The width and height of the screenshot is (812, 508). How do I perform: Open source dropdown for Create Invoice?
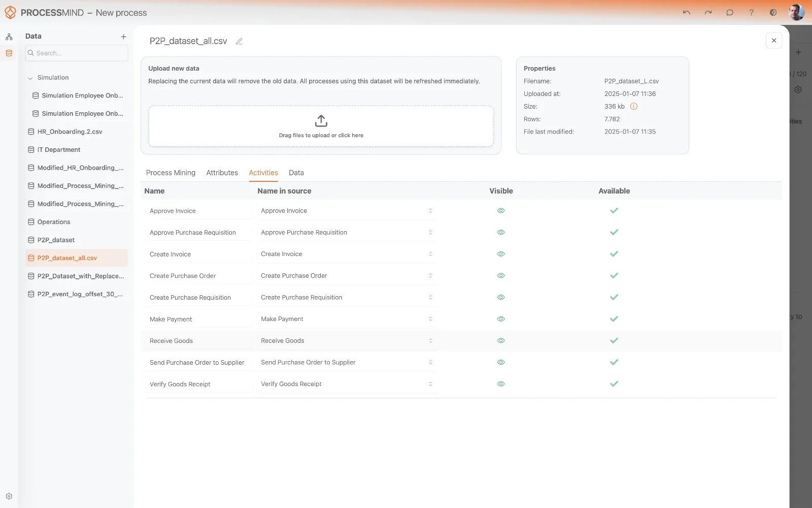click(x=347, y=254)
